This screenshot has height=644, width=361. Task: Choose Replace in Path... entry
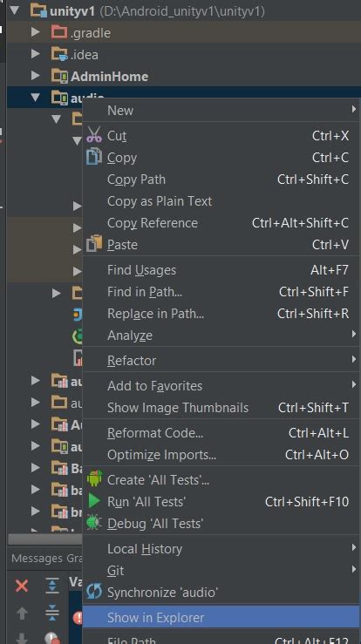click(x=221, y=314)
